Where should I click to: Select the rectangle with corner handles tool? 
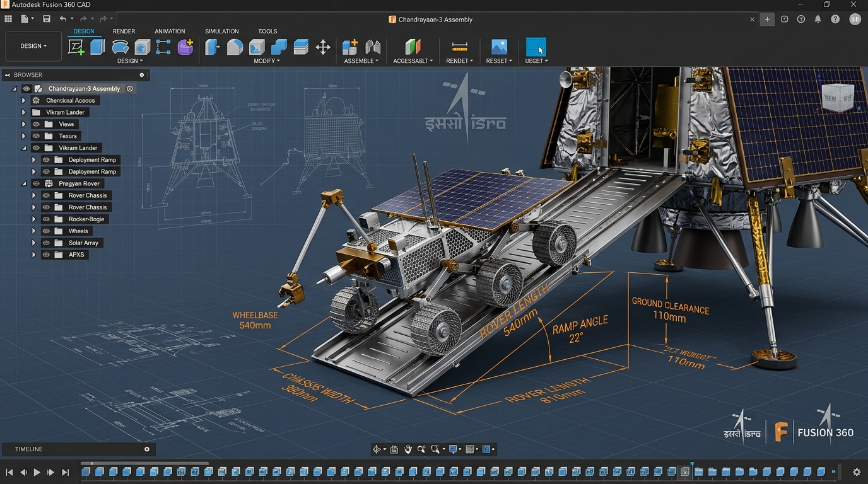163,47
